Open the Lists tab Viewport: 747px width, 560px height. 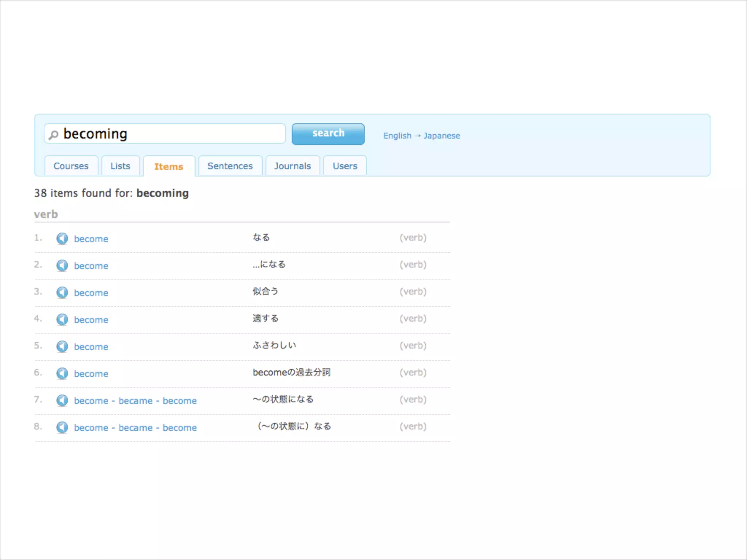120,166
